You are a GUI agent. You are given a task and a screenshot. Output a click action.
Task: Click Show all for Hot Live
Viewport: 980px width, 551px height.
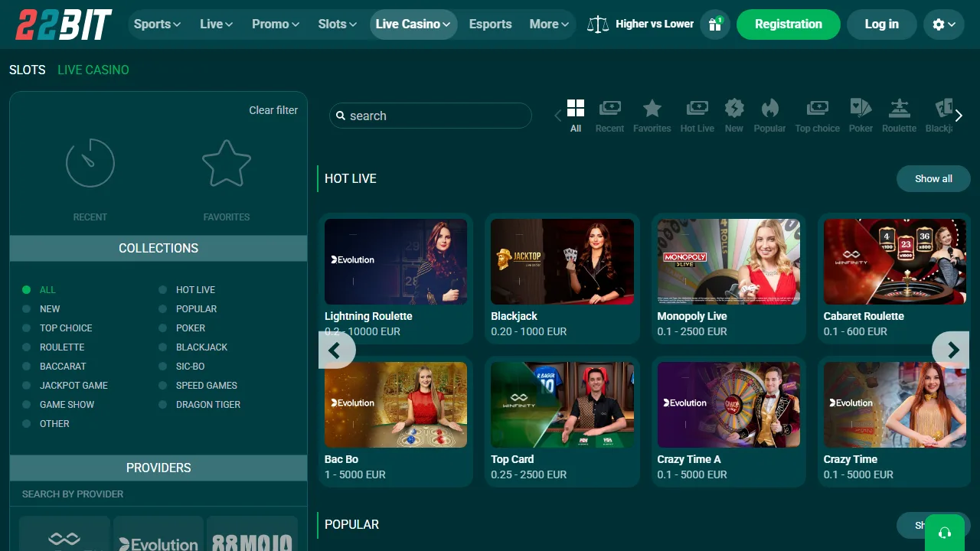pos(933,178)
